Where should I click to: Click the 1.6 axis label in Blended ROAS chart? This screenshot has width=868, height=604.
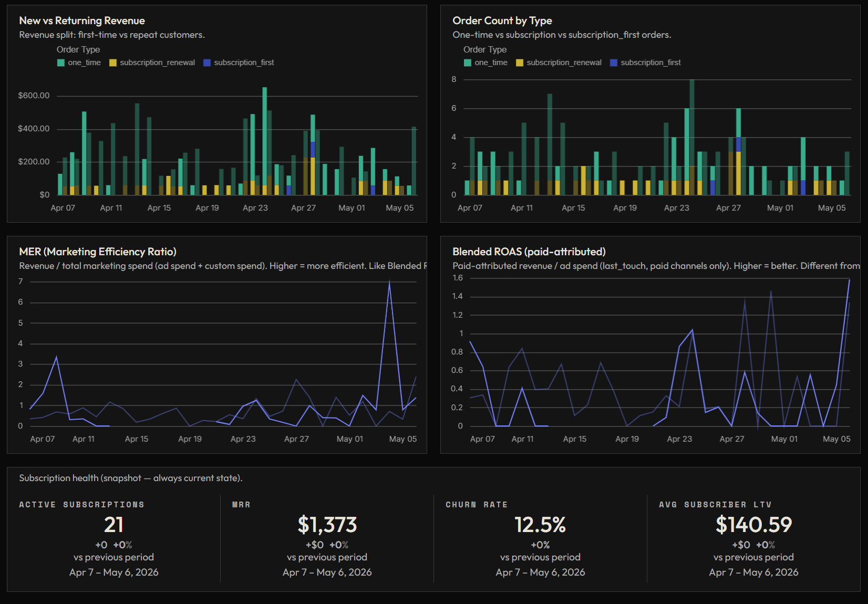point(457,278)
